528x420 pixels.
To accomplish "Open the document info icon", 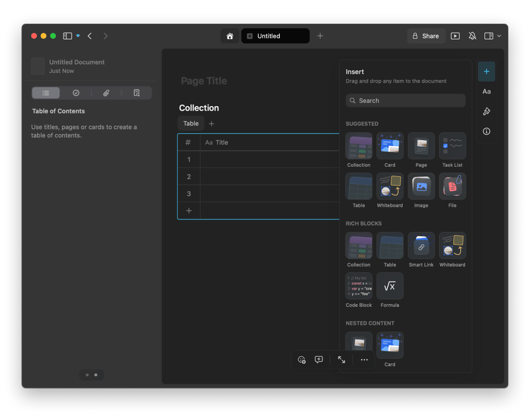I will point(486,132).
